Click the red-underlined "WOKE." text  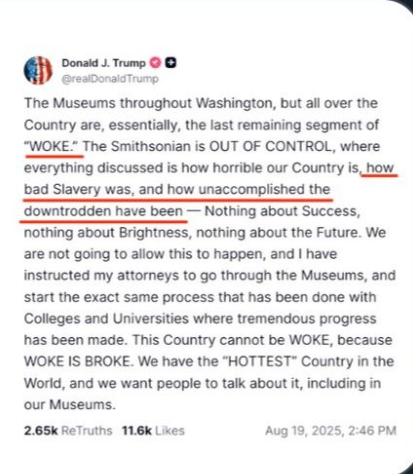click(51, 146)
